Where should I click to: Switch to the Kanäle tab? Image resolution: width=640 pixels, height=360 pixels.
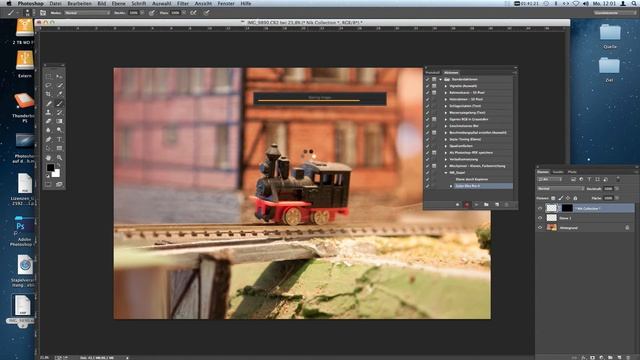click(x=558, y=172)
